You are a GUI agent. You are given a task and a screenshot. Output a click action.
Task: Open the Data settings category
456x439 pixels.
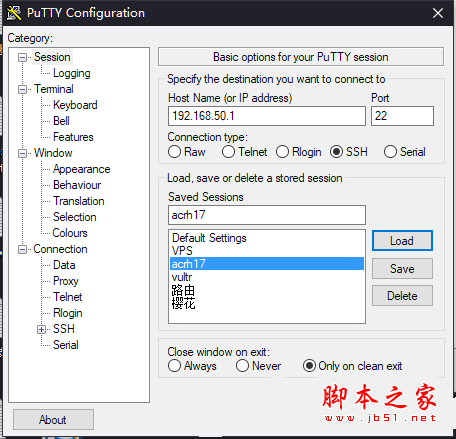coord(64,265)
